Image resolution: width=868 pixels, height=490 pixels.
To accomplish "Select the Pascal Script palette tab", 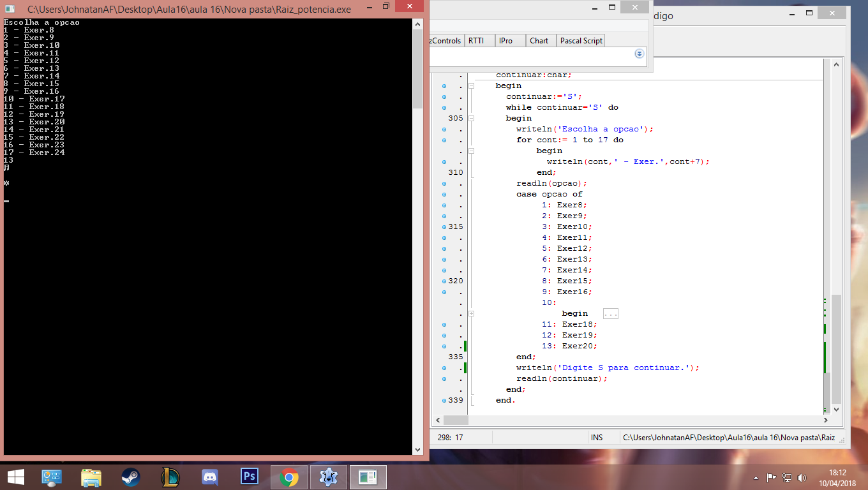I will (x=581, y=41).
